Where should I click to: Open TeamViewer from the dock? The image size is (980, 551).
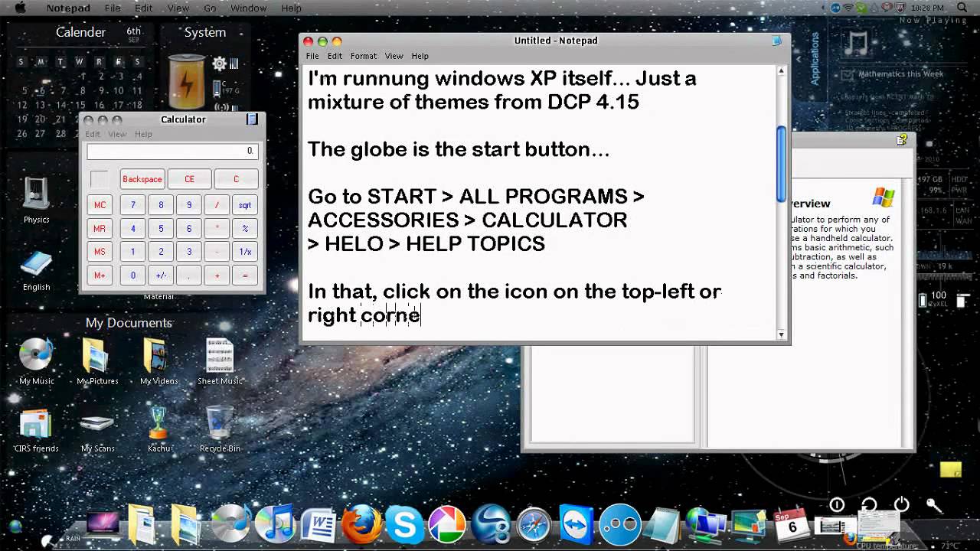(576, 525)
